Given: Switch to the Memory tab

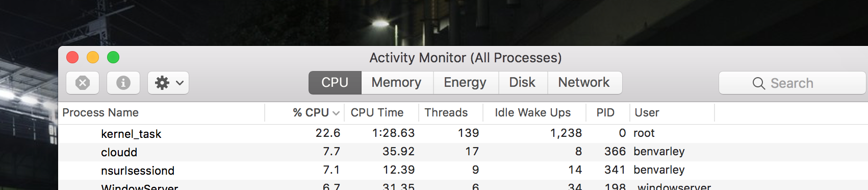Looking at the screenshot, I should (397, 83).
